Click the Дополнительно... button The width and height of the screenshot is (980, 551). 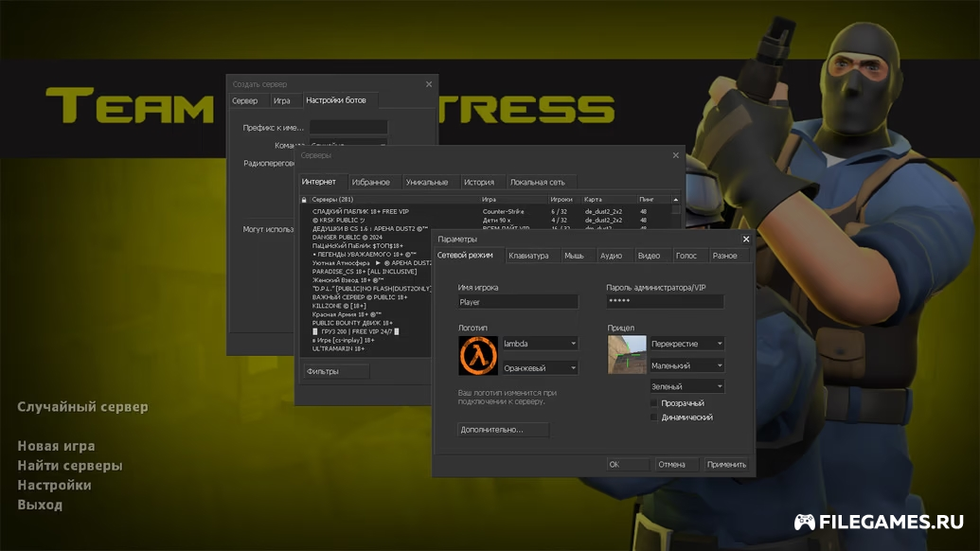click(503, 430)
